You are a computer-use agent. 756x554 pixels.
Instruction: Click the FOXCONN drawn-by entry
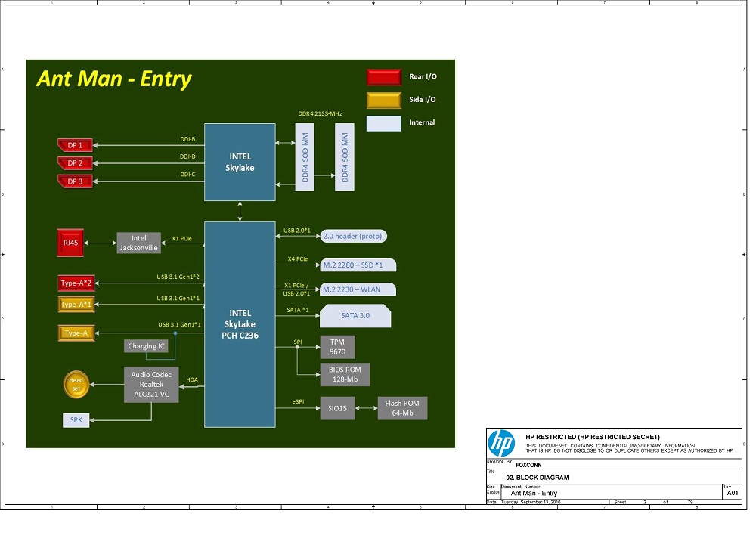coord(528,466)
